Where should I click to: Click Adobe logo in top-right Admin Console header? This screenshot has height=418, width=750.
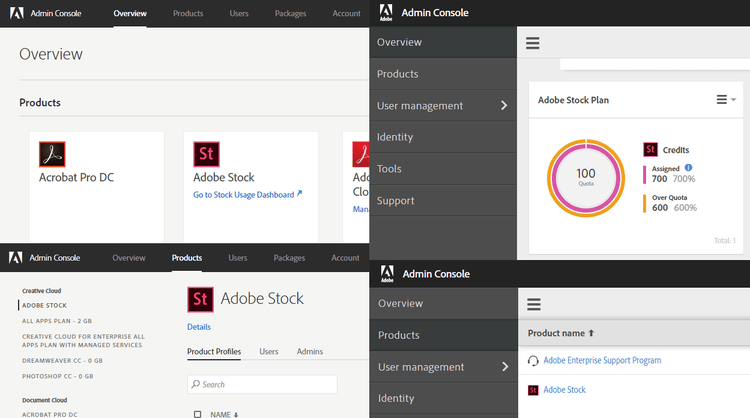(x=386, y=12)
